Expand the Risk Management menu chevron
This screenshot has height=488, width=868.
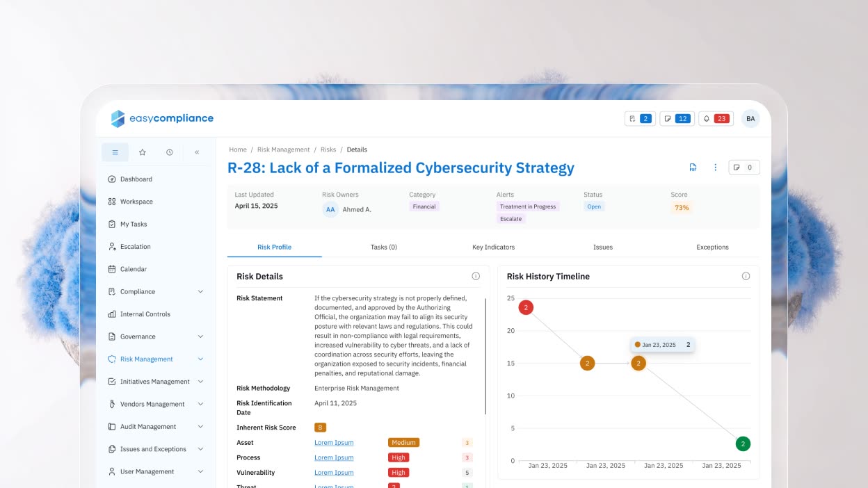200,359
